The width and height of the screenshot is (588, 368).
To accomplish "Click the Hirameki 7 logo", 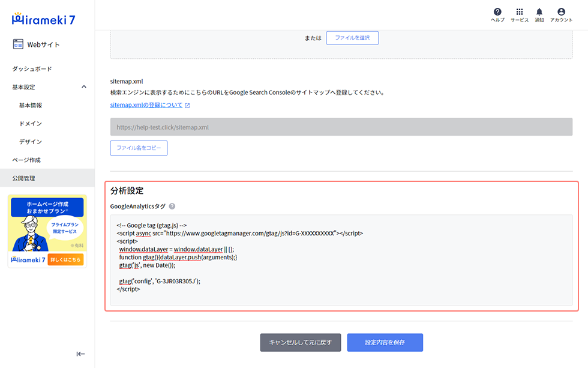I will 43,19.
